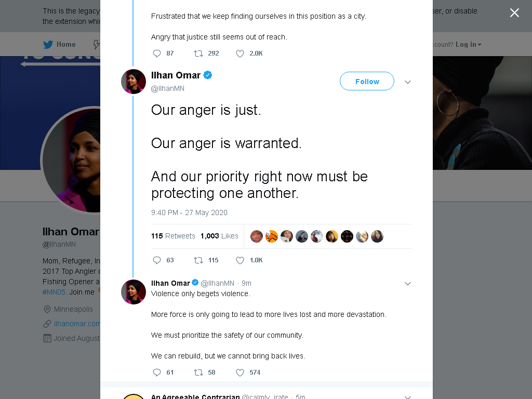
Task: Like the post with 2.0K likes
Action: click(240, 54)
